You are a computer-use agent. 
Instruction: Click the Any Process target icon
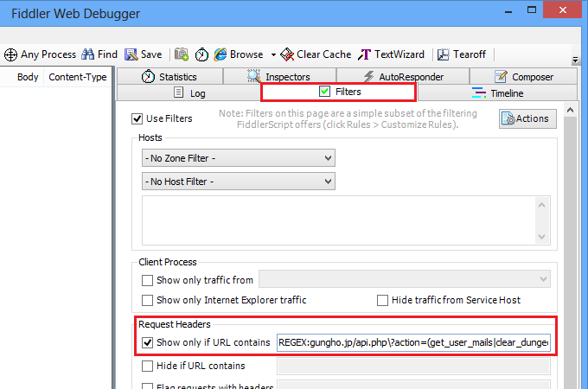(10, 54)
